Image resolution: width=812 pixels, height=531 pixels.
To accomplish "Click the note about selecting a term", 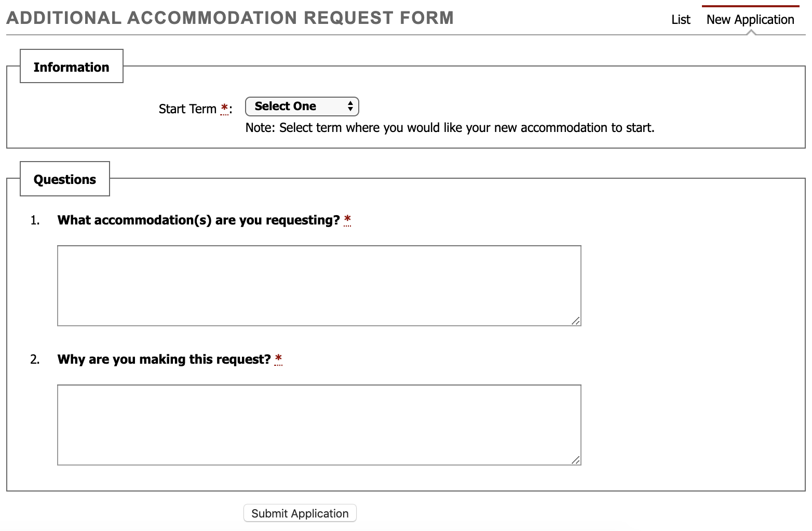I will click(x=450, y=127).
